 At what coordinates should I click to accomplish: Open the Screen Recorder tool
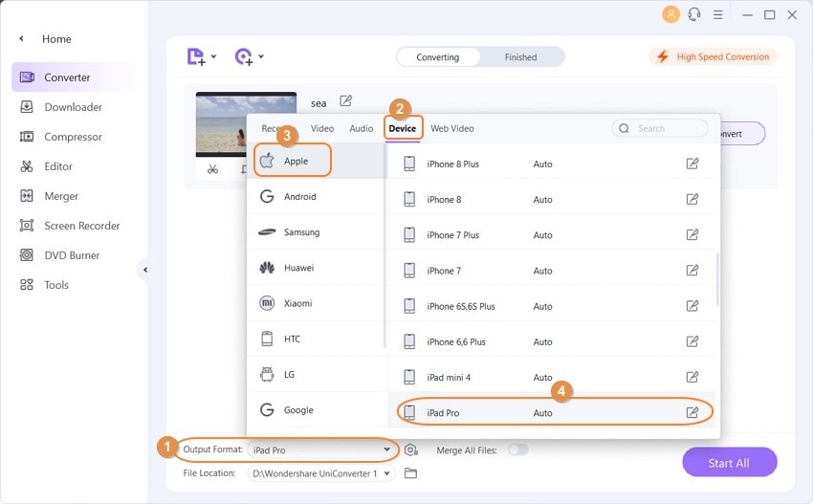pyautogui.click(x=70, y=226)
